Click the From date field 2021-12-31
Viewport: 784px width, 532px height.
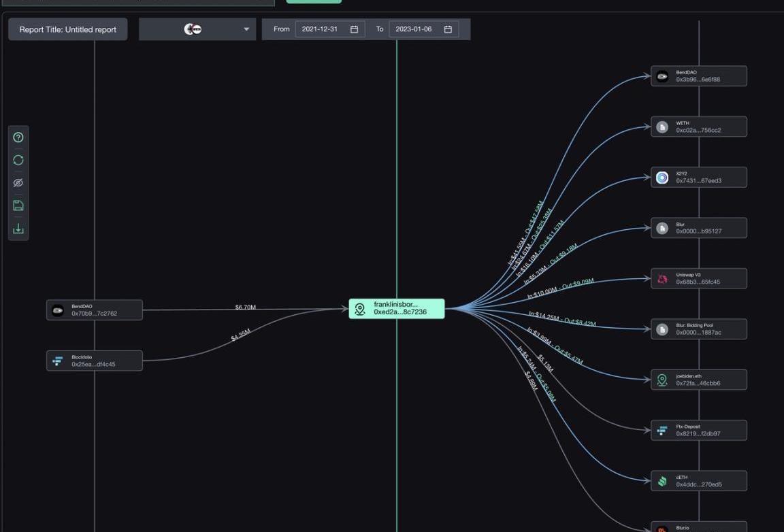[x=320, y=29]
